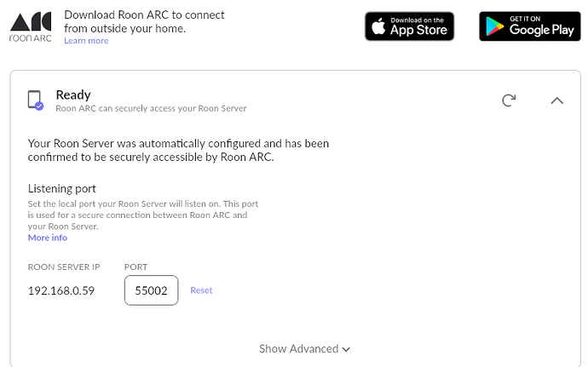588x367 pixels.
Task: Click the Roon ARC logo
Action: click(x=31, y=26)
